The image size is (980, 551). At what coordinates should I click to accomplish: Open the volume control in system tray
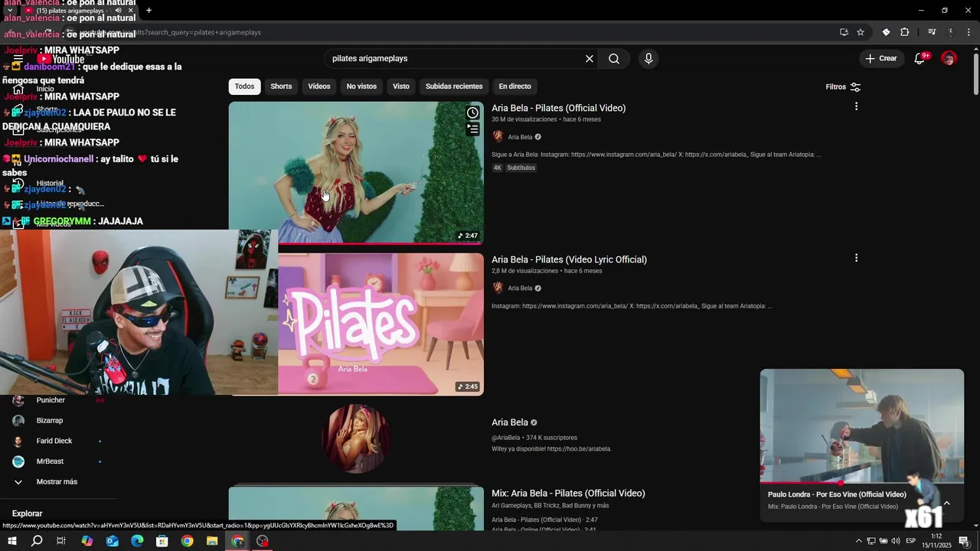(x=896, y=541)
